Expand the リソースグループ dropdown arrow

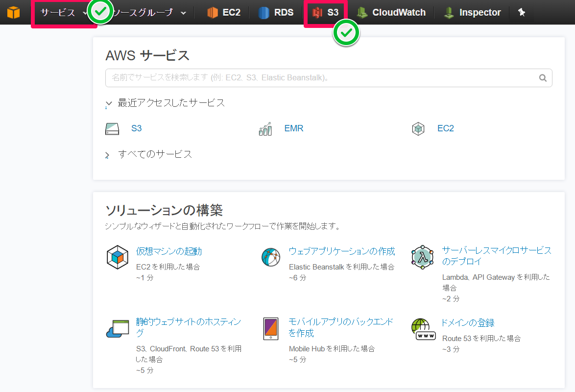(x=183, y=13)
